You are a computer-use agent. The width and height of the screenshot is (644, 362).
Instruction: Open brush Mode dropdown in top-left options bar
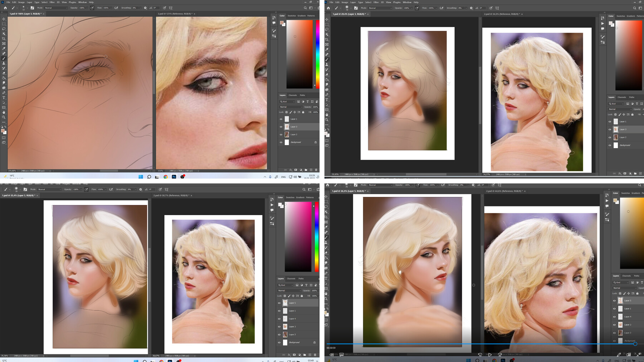click(x=55, y=8)
